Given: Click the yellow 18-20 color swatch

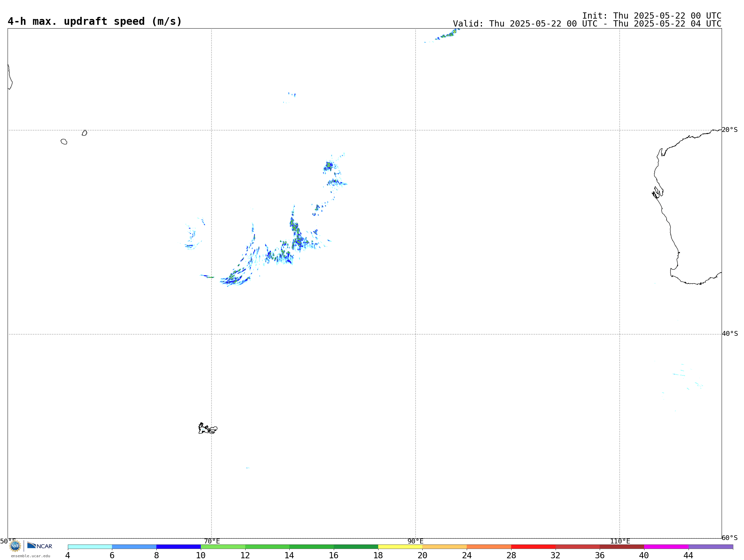Looking at the screenshot, I should tap(400, 547).
